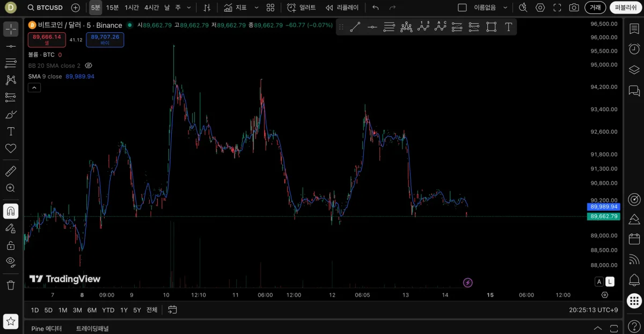Open the Pine 에디터 tab

[47, 328]
